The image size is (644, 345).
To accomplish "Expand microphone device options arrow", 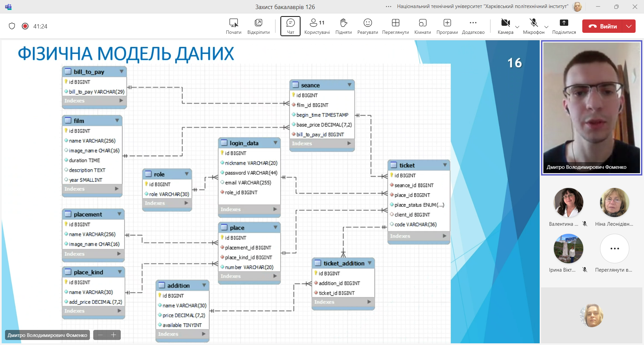I will coord(546,27).
